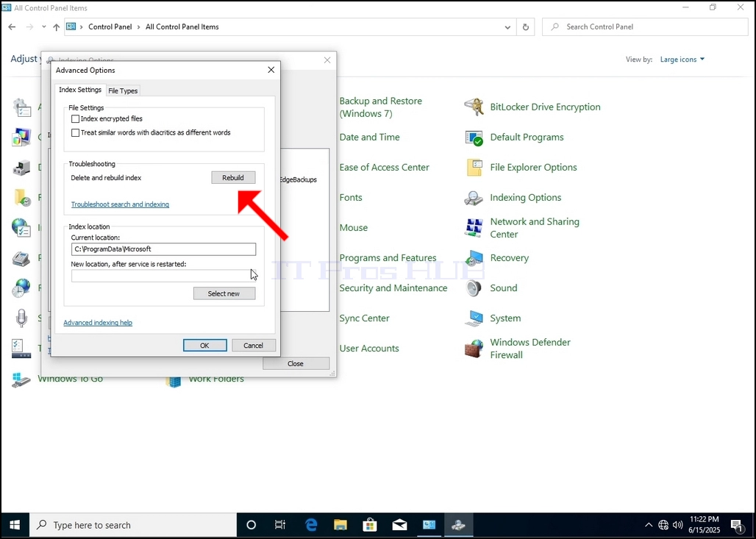Screen dimensions: 756x539
Task: Open Security and Maintenance
Action: pyautogui.click(x=393, y=288)
